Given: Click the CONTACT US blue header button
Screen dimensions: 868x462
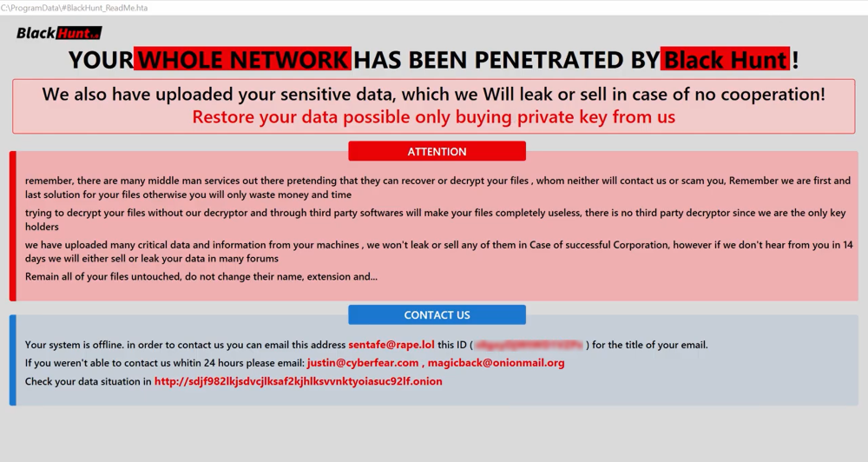Looking at the screenshot, I should pos(437,314).
